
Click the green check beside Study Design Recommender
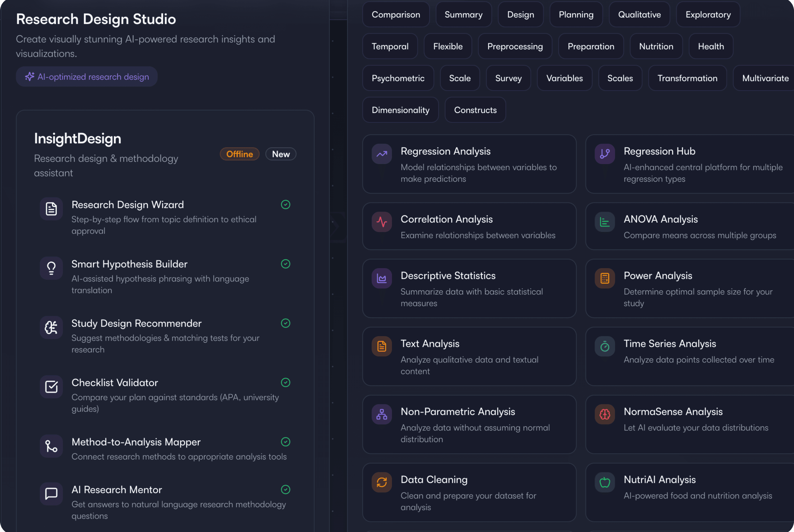tap(286, 323)
